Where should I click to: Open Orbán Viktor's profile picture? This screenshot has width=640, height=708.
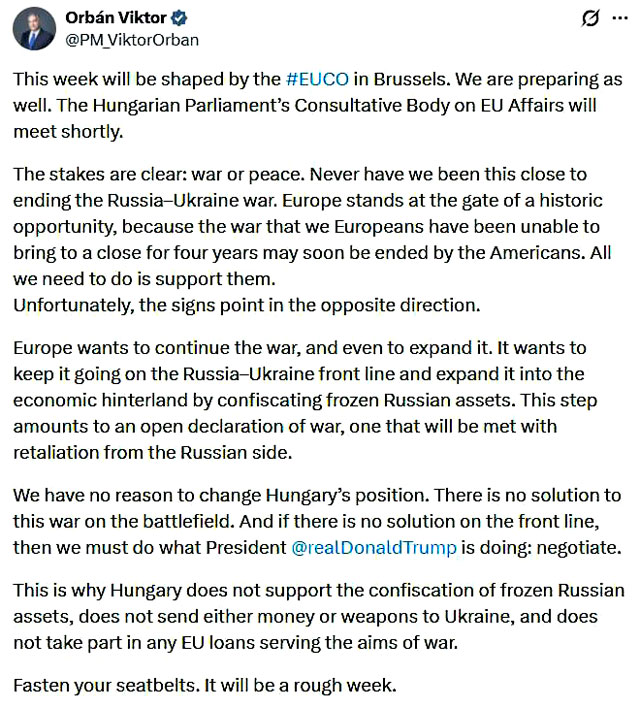point(34,29)
